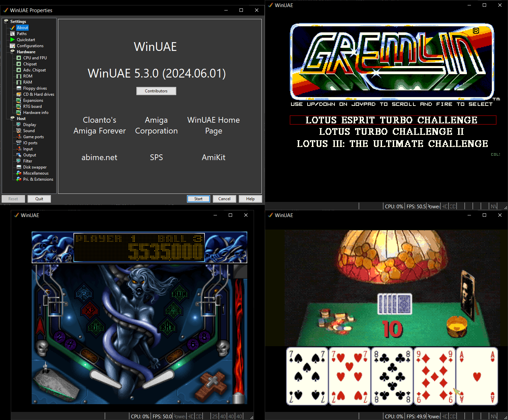The height and width of the screenshot is (420, 508).
Task: Open the CD & Hard drives icon
Action: [19, 94]
